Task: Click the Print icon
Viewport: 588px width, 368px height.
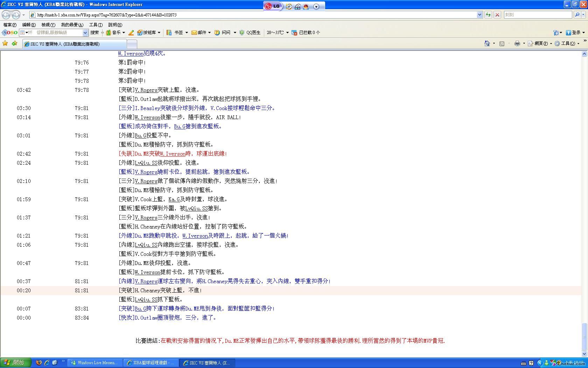Action: tap(517, 43)
